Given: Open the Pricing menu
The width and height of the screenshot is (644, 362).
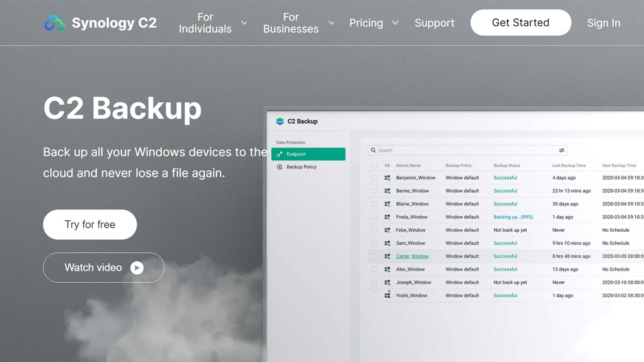Looking at the screenshot, I should click(x=366, y=23).
